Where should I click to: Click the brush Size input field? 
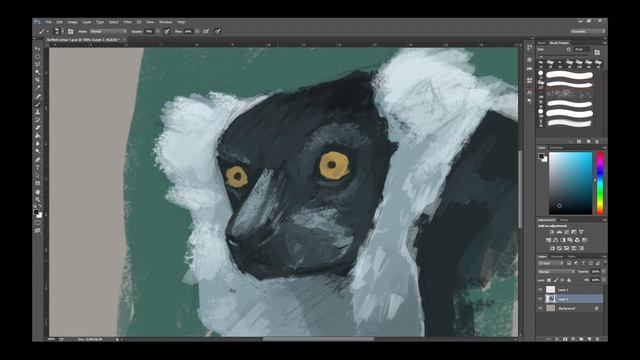point(582,49)
